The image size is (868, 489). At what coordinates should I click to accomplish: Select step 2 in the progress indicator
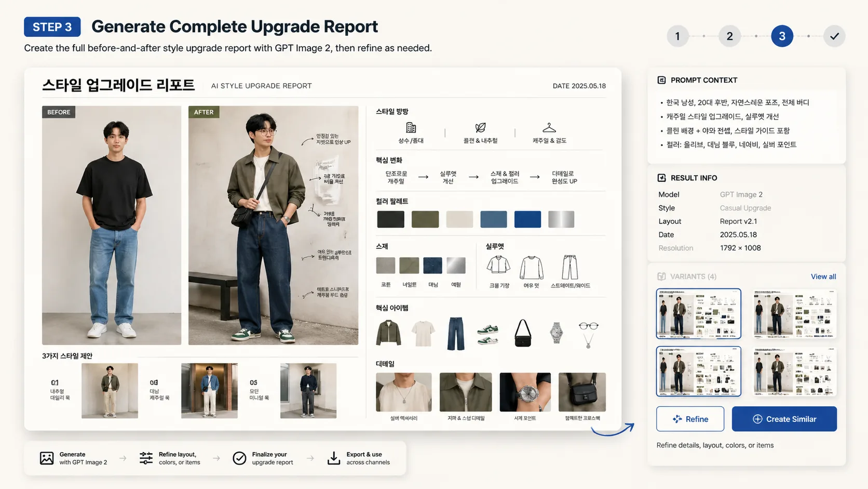(729, 36)
